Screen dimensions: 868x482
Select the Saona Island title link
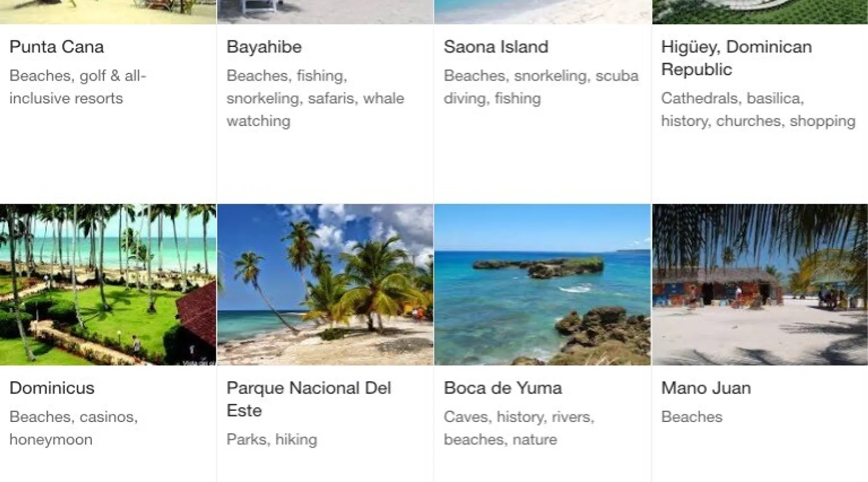click(x=496, y=47)
